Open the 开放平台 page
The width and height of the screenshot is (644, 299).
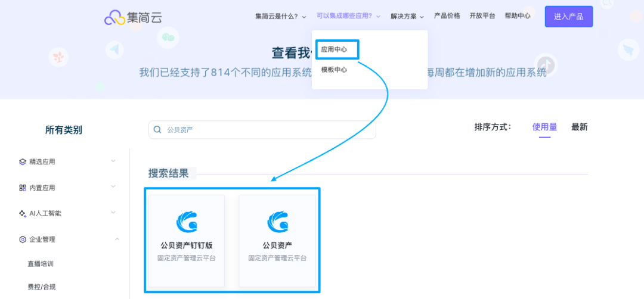(482, 16)
